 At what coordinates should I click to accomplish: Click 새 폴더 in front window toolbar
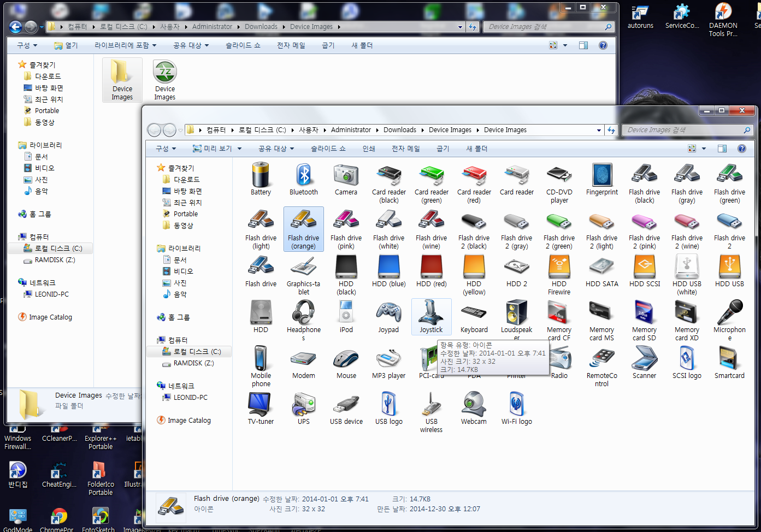[x=477, y=149]
